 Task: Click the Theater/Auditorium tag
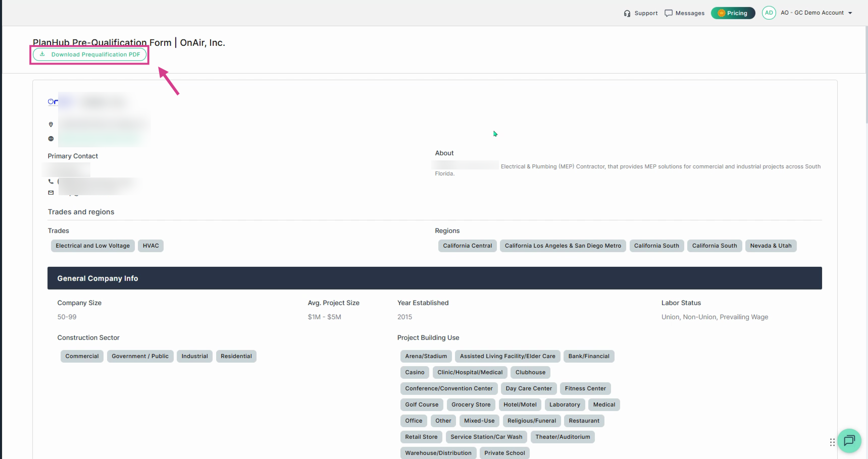563,437
